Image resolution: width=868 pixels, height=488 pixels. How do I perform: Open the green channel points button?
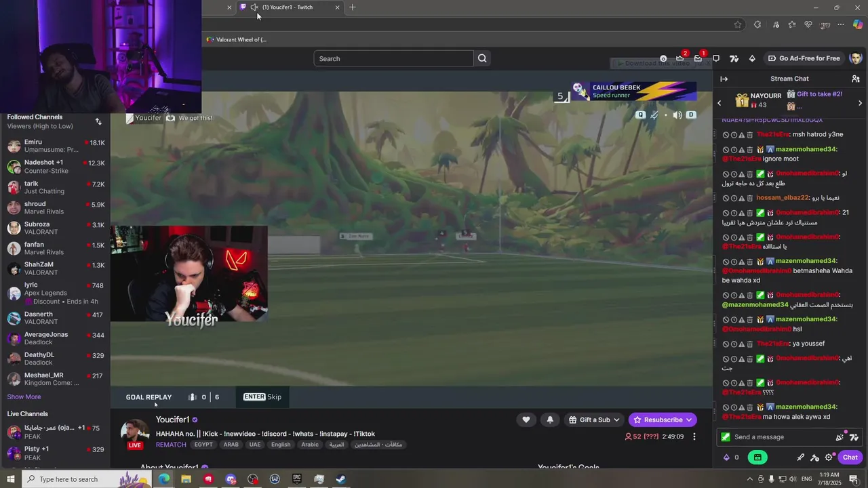pyautogui.click(x=757, y=457)
